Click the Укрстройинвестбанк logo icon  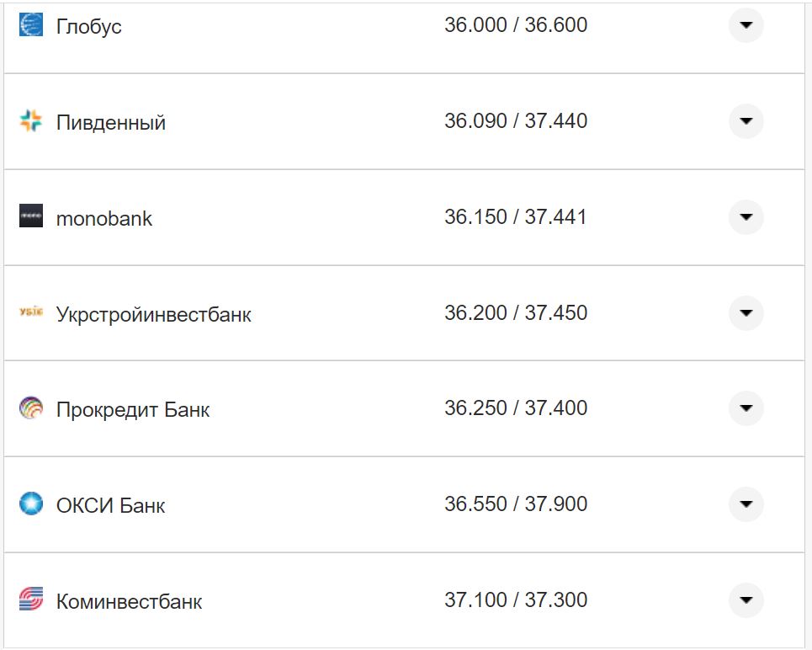pos(31,312)
